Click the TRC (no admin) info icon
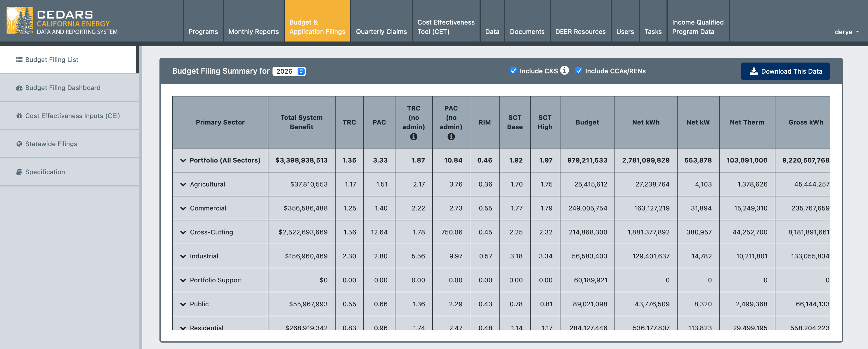The image size is (868, 349). [x=414, y=137]
